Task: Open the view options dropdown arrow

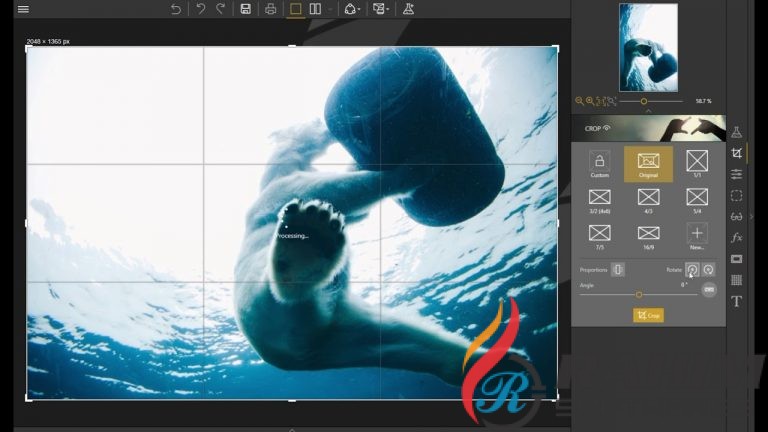Action: tap(330, 9)
